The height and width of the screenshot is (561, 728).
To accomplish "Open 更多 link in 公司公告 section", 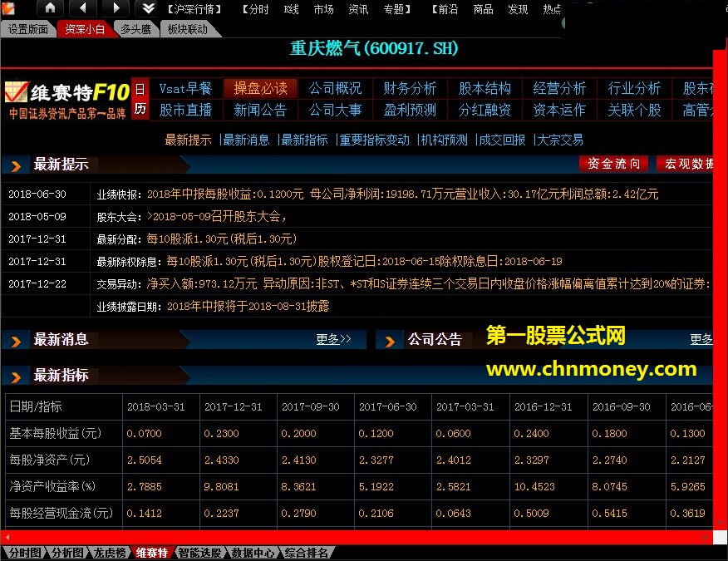I will tap(701, 339).
